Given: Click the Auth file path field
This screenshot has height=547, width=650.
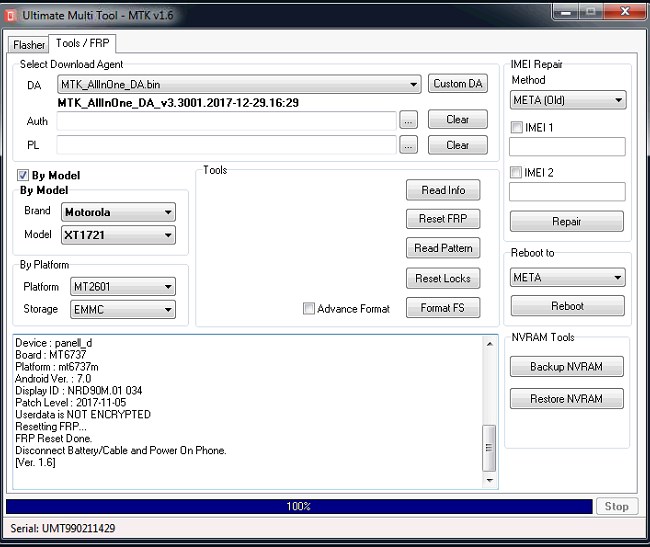Looking at the screenshot, I should click(x=226, y=121).
